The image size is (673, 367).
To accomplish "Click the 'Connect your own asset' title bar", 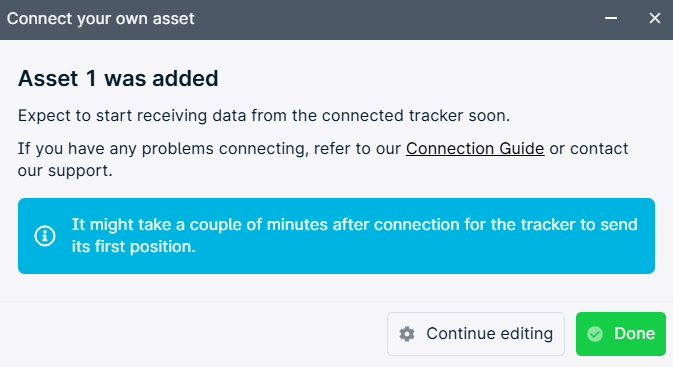I will pos(336,20).
